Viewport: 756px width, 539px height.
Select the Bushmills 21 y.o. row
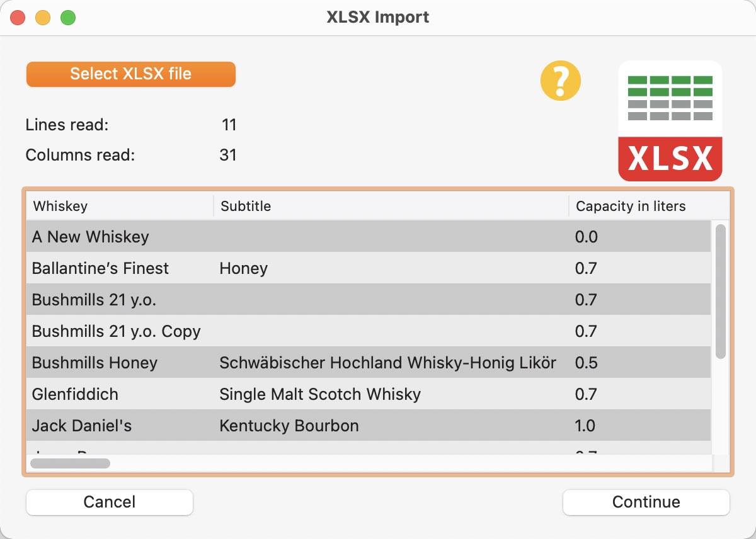(369, 300)
